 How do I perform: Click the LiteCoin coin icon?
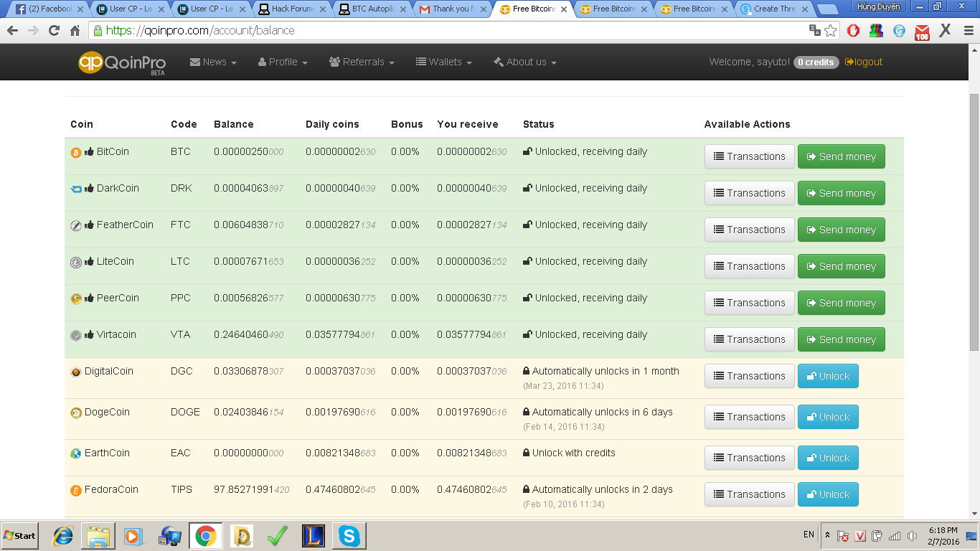76,262
